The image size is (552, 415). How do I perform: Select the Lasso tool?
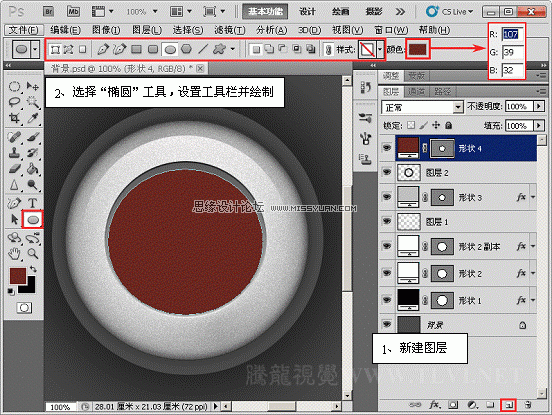point(14,102)
